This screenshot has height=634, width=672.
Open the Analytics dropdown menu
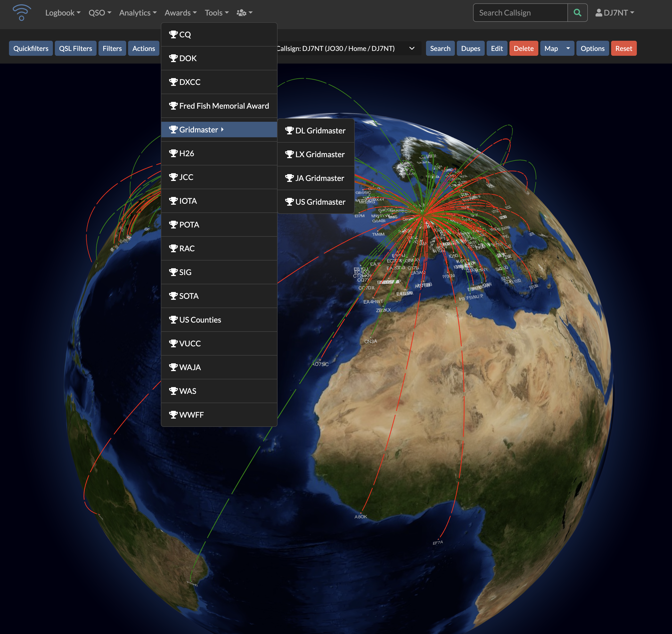(138, 13)
